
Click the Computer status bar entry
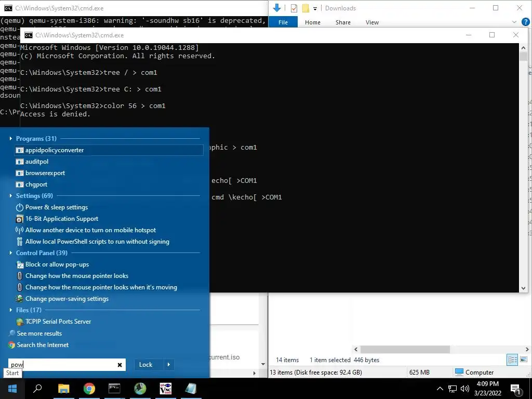pos(474,372)
